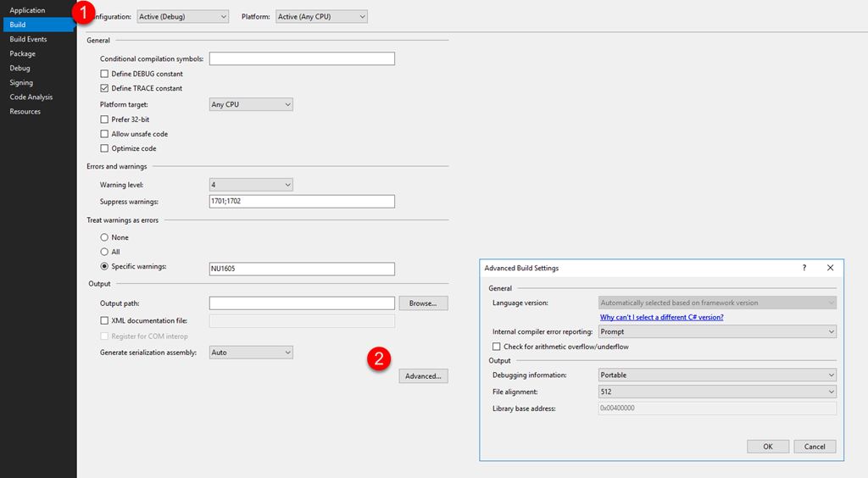This screenshot has height=478, width=868.
Task: Switch to the Application tab
Action: [x=27, y=10]
